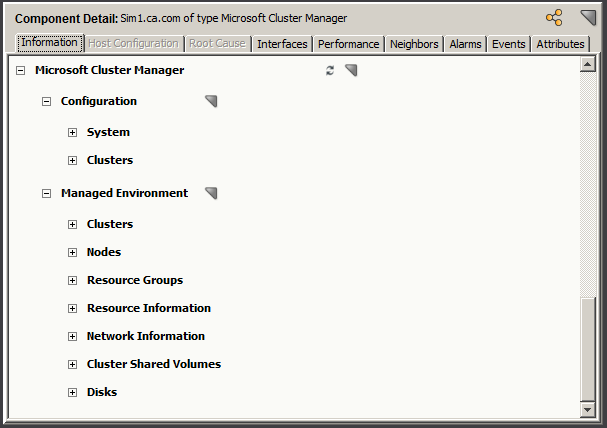
Task: Click the Component Detail header corner arrow icon
Action: coord(588,18)
